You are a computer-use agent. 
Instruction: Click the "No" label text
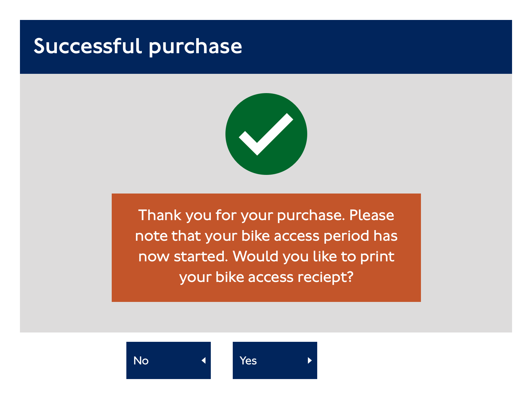coord(141,360)
